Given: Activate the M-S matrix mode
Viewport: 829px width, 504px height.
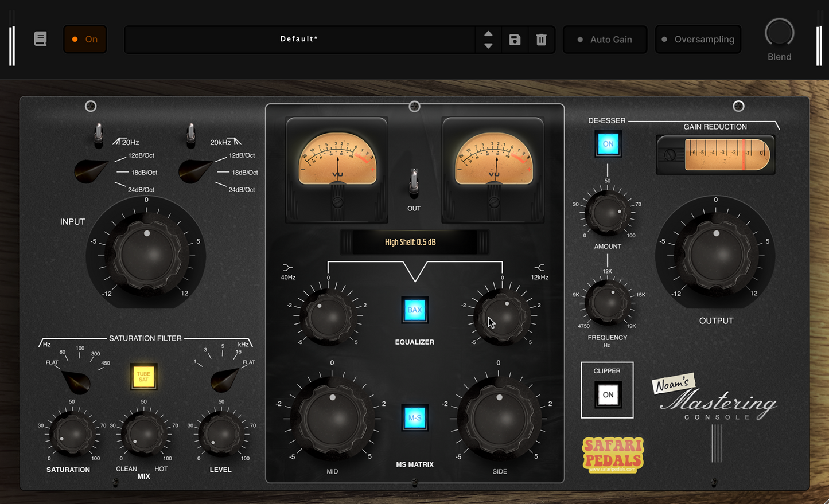Looking at the screenshot, I should [x=414, y=417].
